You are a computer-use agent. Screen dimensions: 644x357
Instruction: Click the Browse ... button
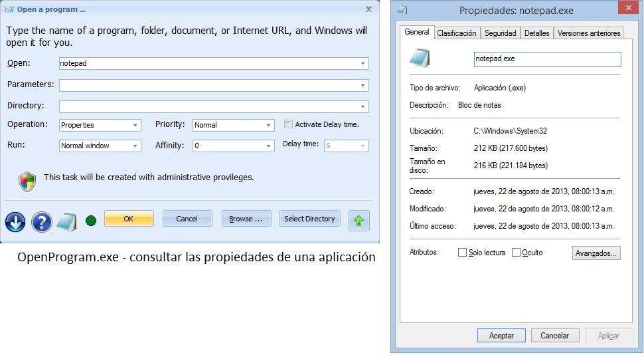point(246,219)
